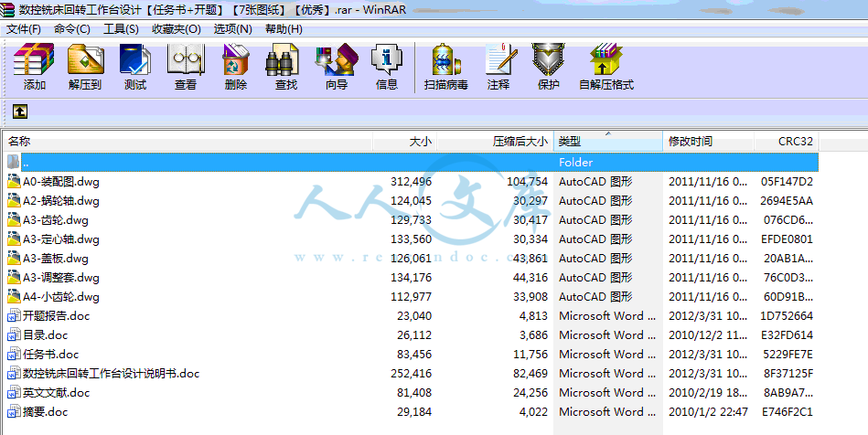Click the Virus Scan (扫描病毒) icon
The height and width of the screenshot is (435, 868).
pos(446,59)
